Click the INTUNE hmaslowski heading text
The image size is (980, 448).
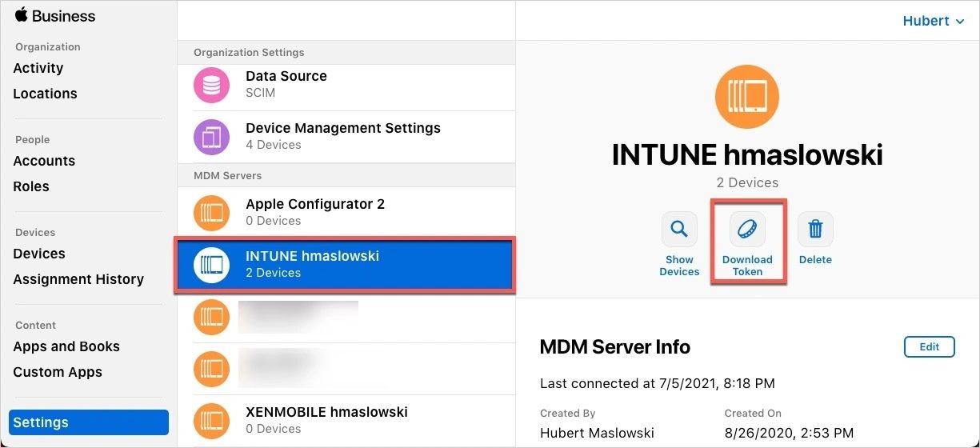pos(747,154)
